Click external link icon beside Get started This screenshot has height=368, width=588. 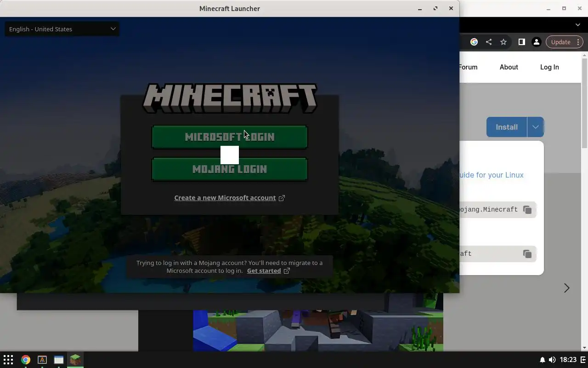287,270
